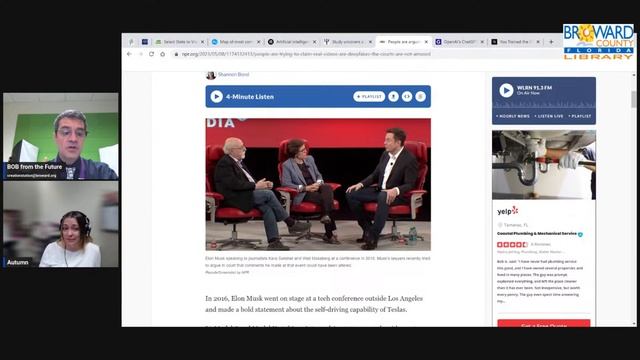Go back to the previous page

pyautogui.click(x=129, y=54)
